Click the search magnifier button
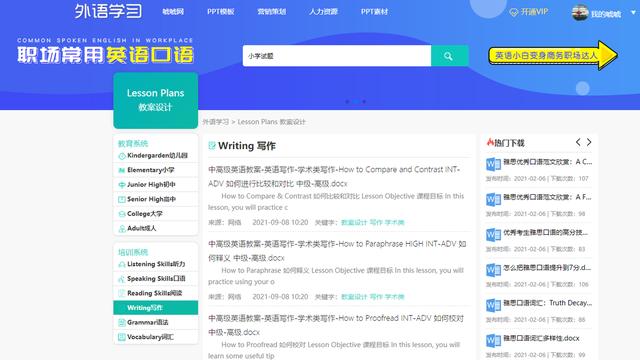The height and width of the screenshot is (360, 640). point(449,56)
